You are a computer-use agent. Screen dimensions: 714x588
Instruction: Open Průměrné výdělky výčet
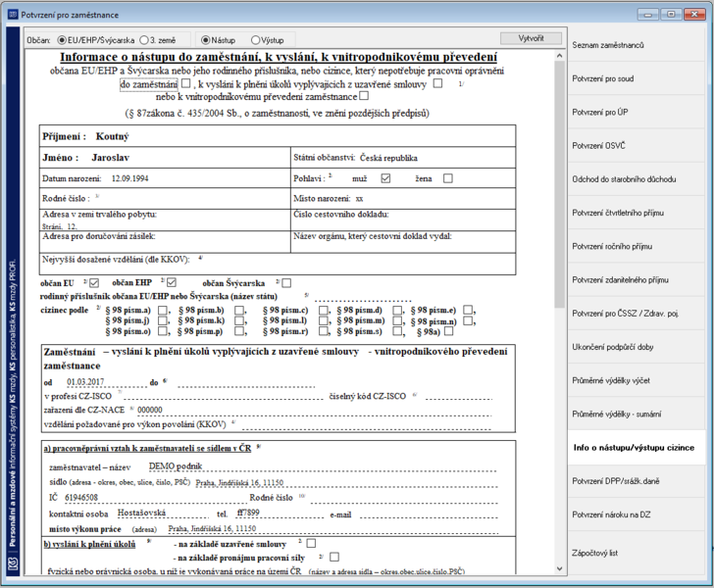pos(637,380)
